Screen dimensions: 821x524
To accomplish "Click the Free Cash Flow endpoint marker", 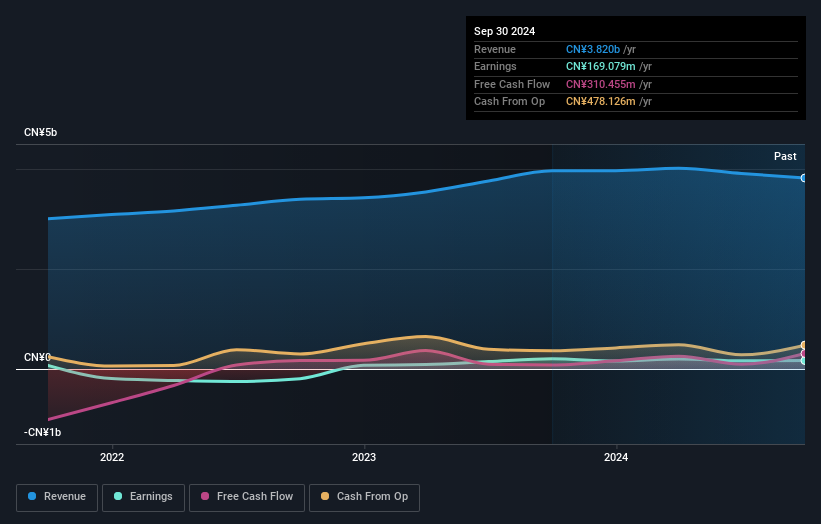I will (804, 354).
